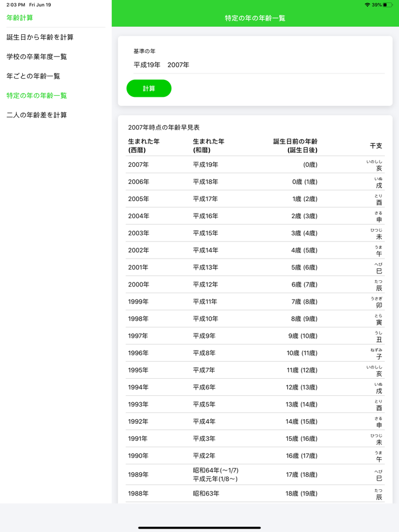Viewport: 399px width, 532px height.
Task: Select the 平成18年 cell
Action: pyautogui.click(x=205, y=182)
